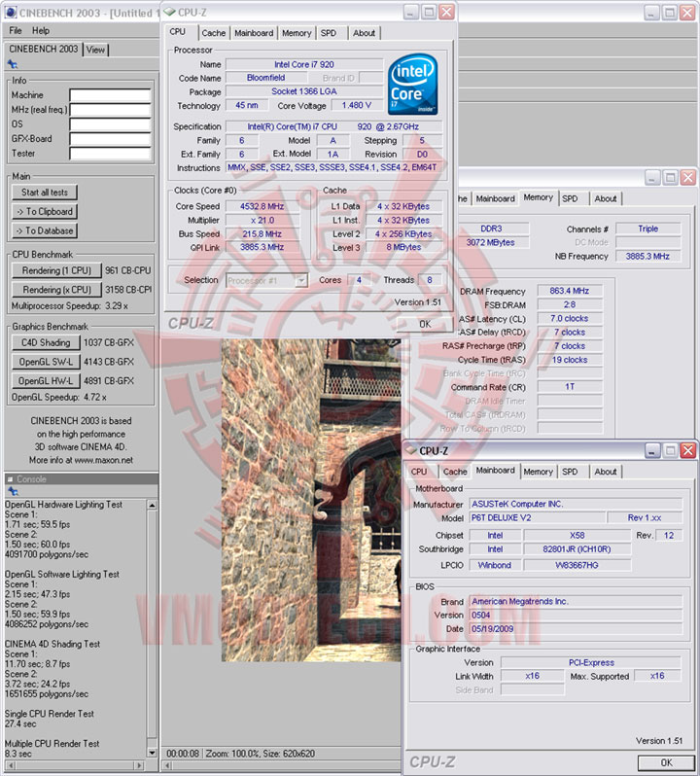Click the rendered alley scene image
Screen dimensions: 700x776
coord(312,500)
